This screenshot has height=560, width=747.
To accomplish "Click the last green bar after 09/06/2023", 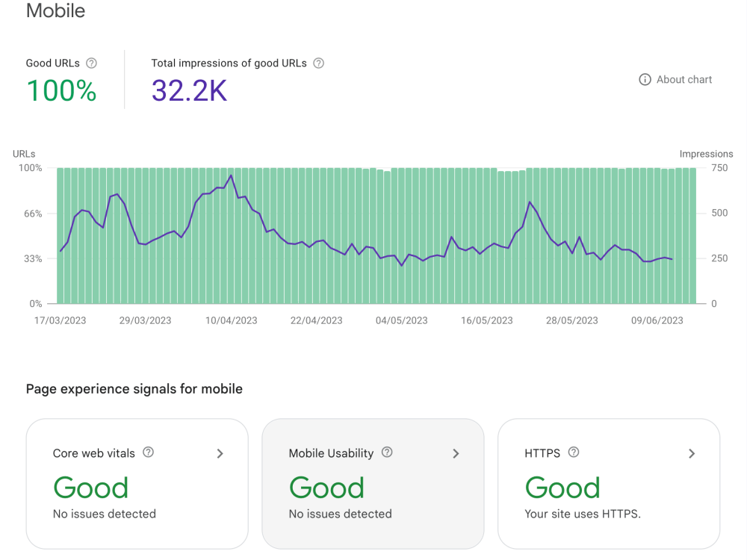I will pyautogui.click(x=692, y=236).
